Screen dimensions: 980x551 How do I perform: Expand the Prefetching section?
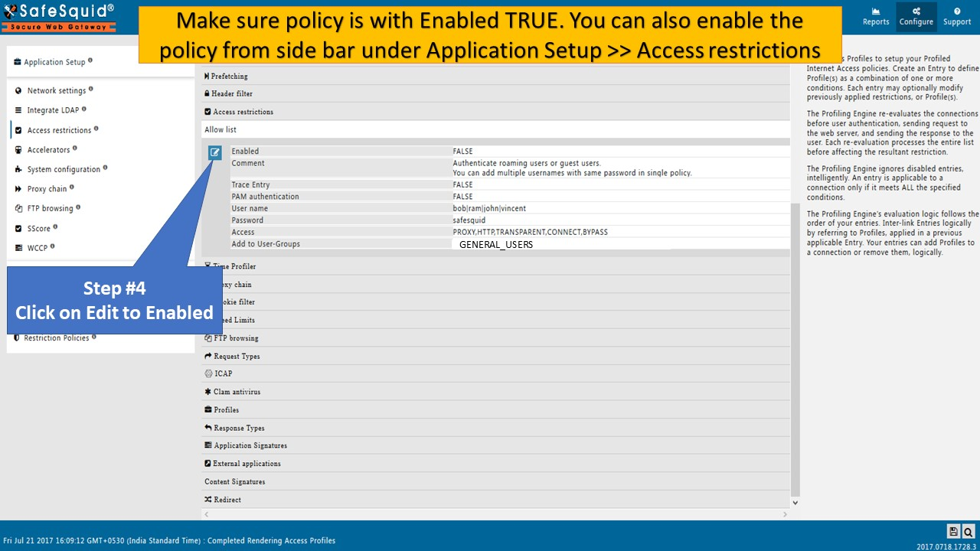[x=495, y=76]
